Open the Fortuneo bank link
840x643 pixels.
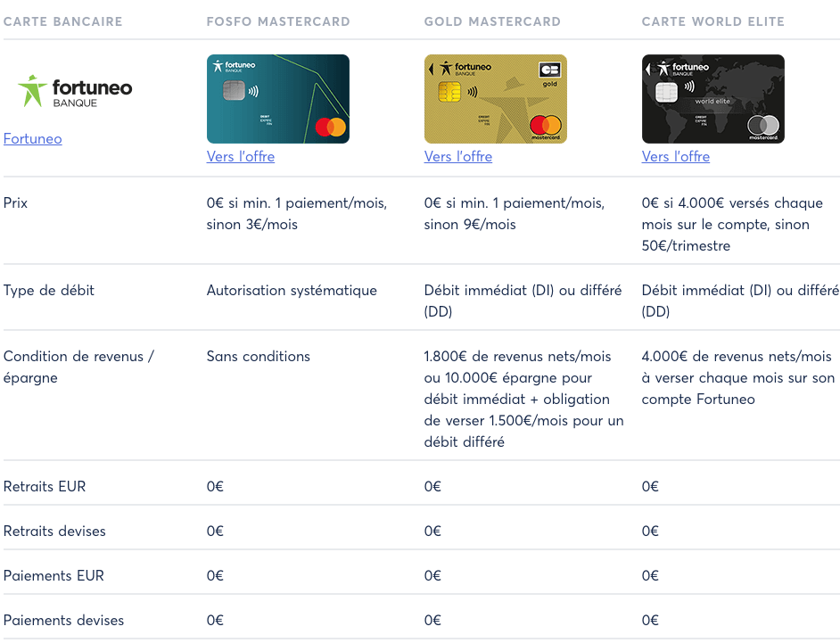33,139
